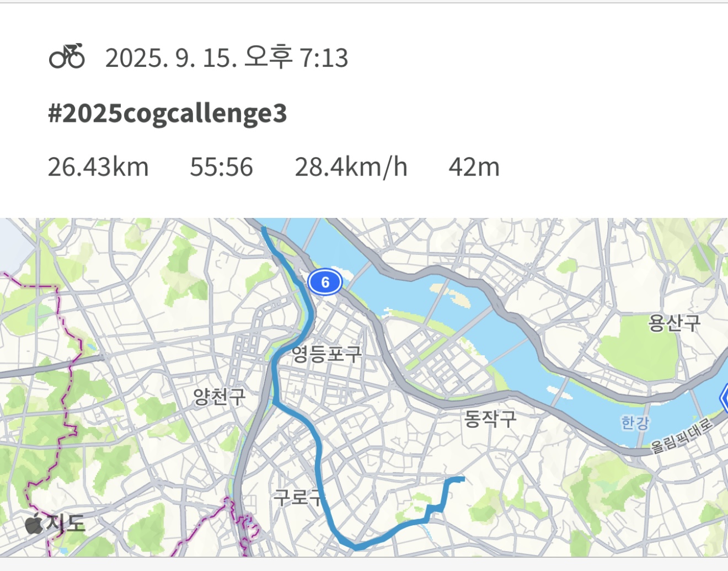Click the Apple Maps logo
The image size is (728, 571).
[34, 523]
